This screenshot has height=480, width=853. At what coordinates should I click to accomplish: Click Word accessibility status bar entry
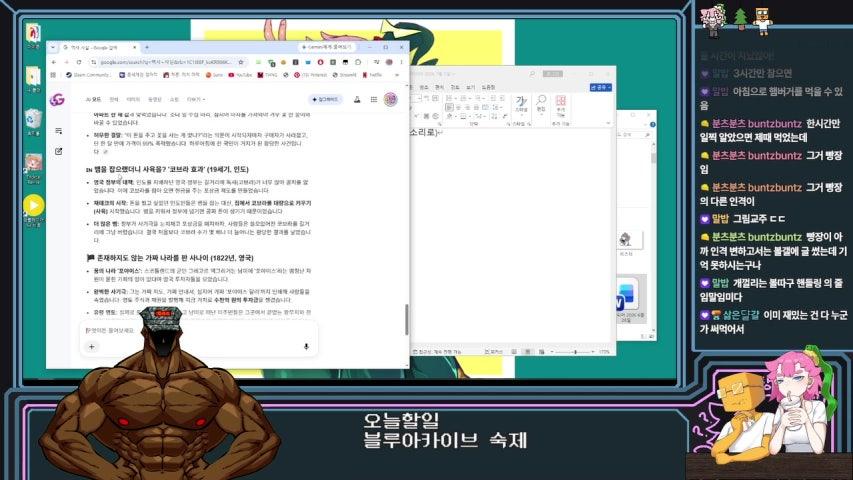[437, 352]
